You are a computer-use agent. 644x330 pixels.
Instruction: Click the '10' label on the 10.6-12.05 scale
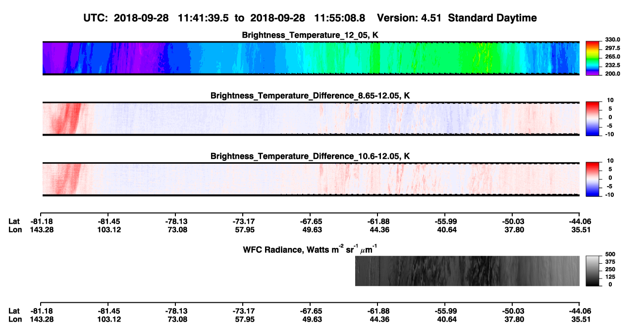[x=611, y=160]
